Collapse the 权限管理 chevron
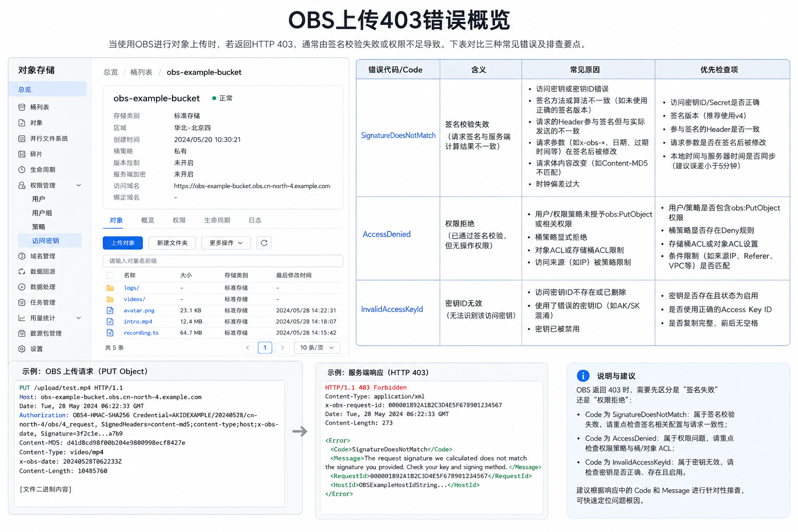 coord(79,185)
